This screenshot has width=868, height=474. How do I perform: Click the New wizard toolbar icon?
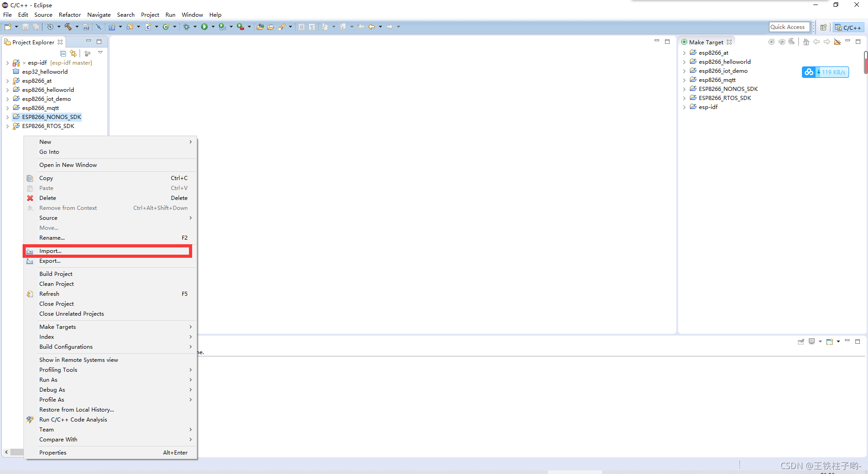(x=8, y=27)
